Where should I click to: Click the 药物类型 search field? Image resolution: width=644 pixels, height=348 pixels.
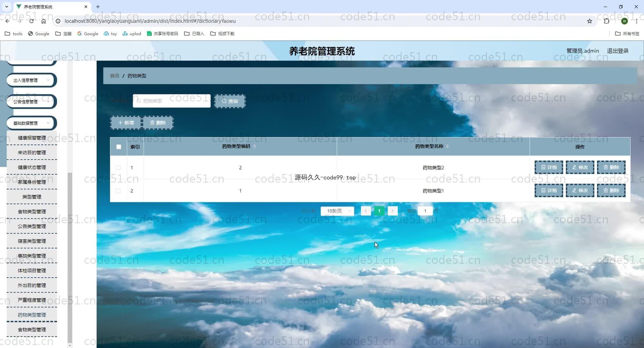click(x=171, y=101)
